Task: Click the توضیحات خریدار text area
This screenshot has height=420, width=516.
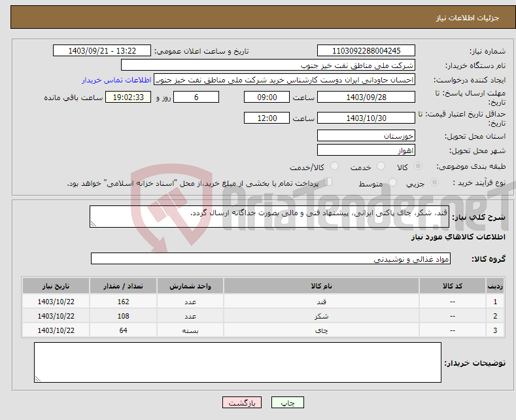Action: tap(237, 362)
